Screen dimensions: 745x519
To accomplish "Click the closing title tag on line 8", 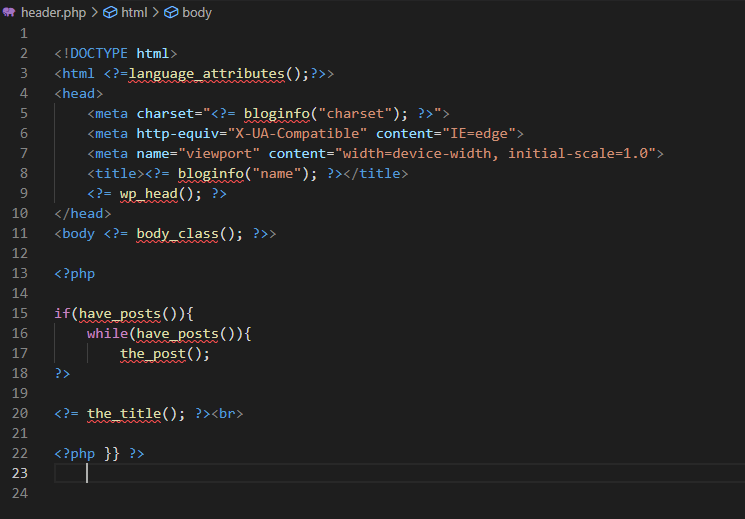I will [x=375, y=173].
